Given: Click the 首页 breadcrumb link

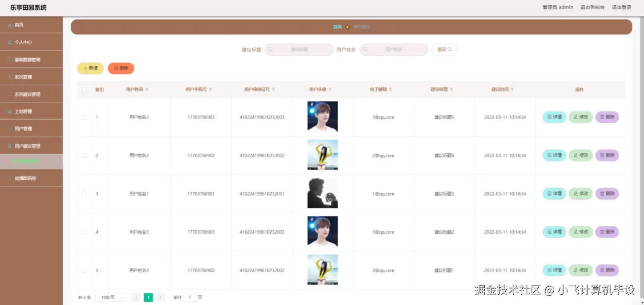Looking at the screenshot, I should [338, 27].
